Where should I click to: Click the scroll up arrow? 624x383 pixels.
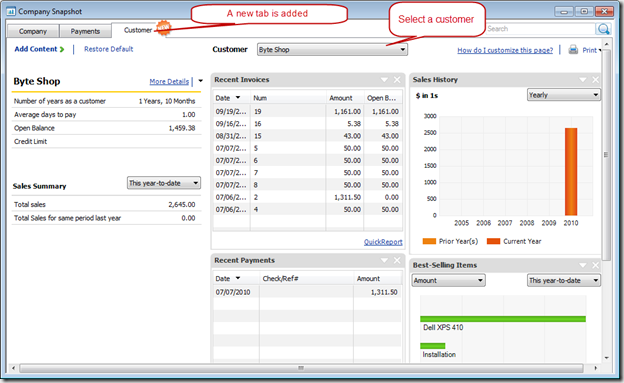click(x=606, y=43)
